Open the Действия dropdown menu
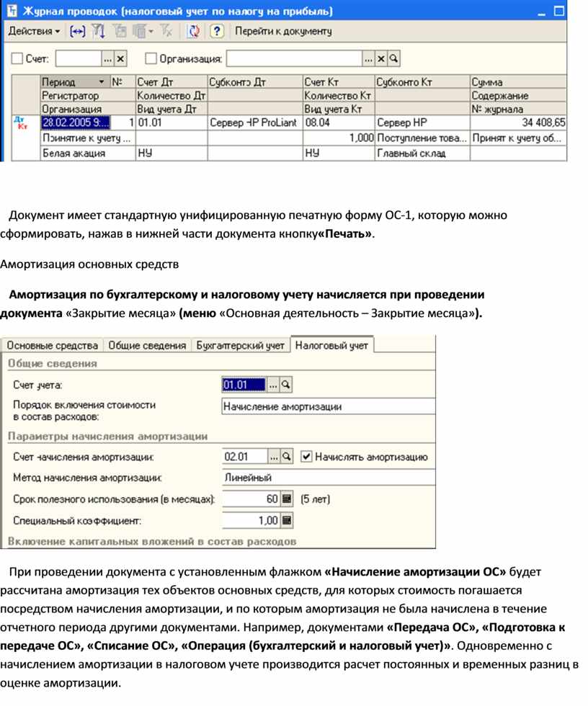The width and height of the screenshot is (588, 706). tap(34, 31)
